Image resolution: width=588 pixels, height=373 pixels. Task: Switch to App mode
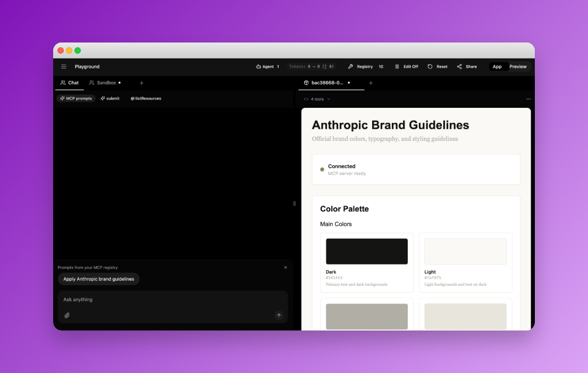(x=497, y=67)
